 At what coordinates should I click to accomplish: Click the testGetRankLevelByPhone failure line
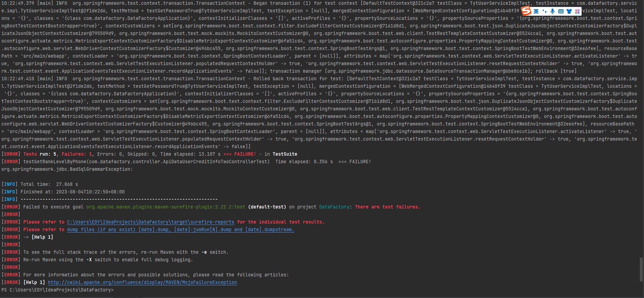click(186, 162)
